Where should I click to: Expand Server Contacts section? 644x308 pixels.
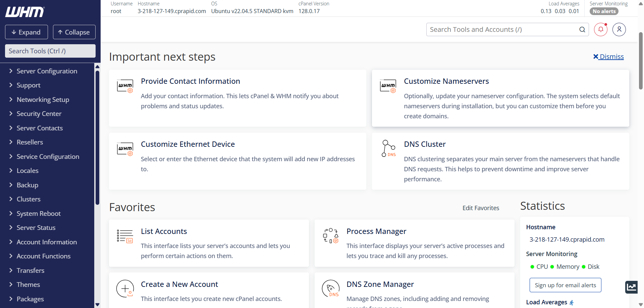click(x=40, y=128)
